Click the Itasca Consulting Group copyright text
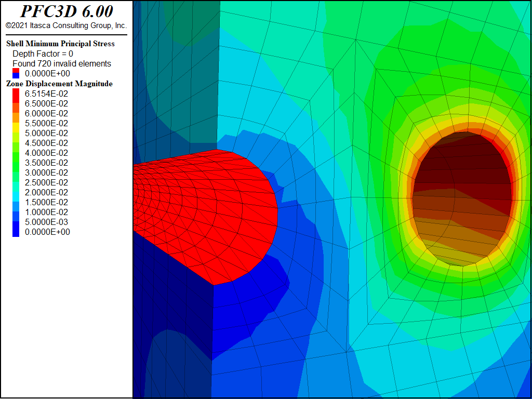Viewport: 532px width, 399px height. [66, 25]
